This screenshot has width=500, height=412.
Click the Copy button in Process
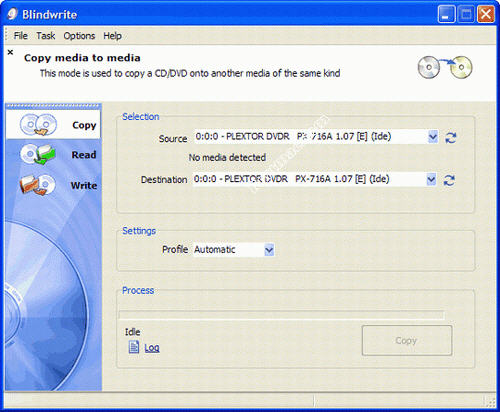[x=407, y=340]
